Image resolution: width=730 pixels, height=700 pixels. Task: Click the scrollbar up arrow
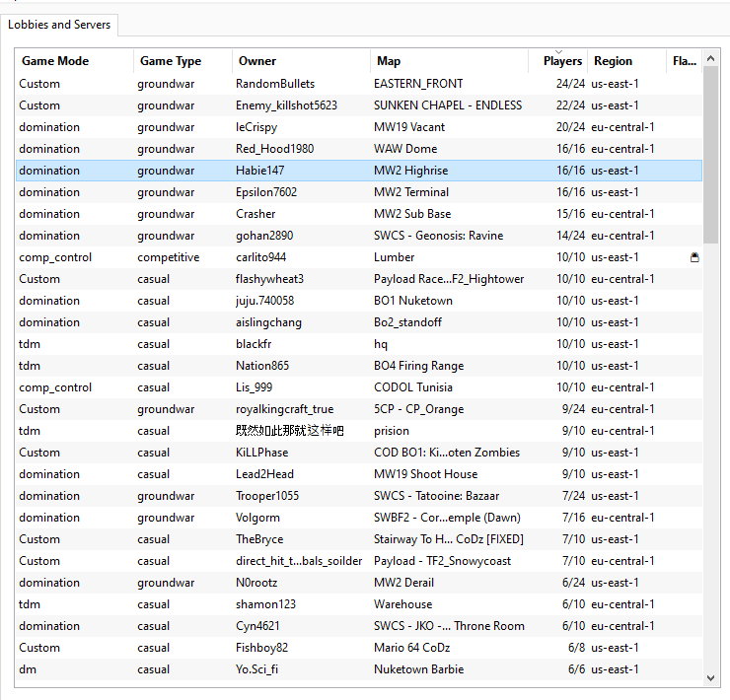(710, 58)
